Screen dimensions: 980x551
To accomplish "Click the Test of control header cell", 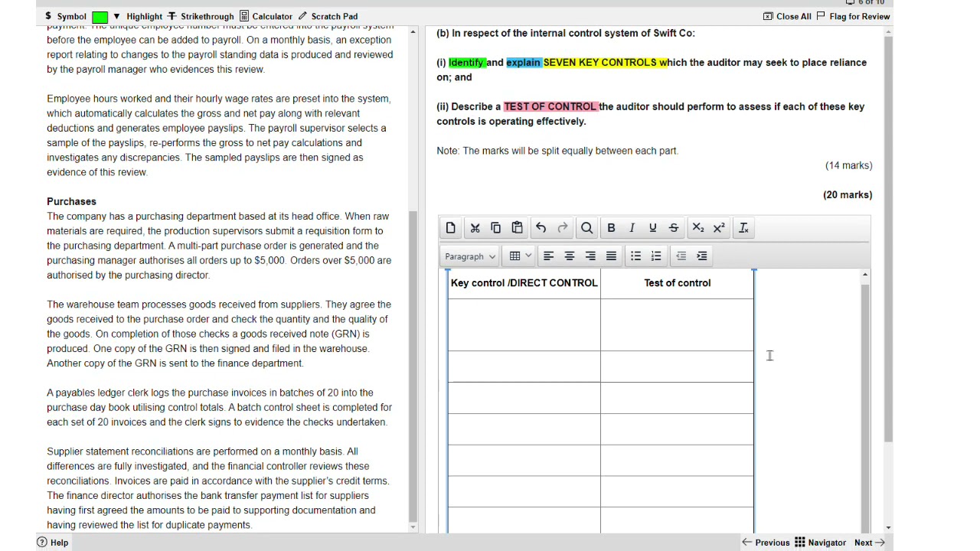I will tap(678, 283).
